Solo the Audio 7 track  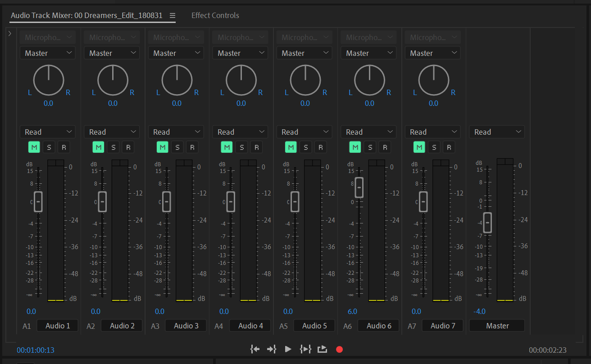point(434,147)
